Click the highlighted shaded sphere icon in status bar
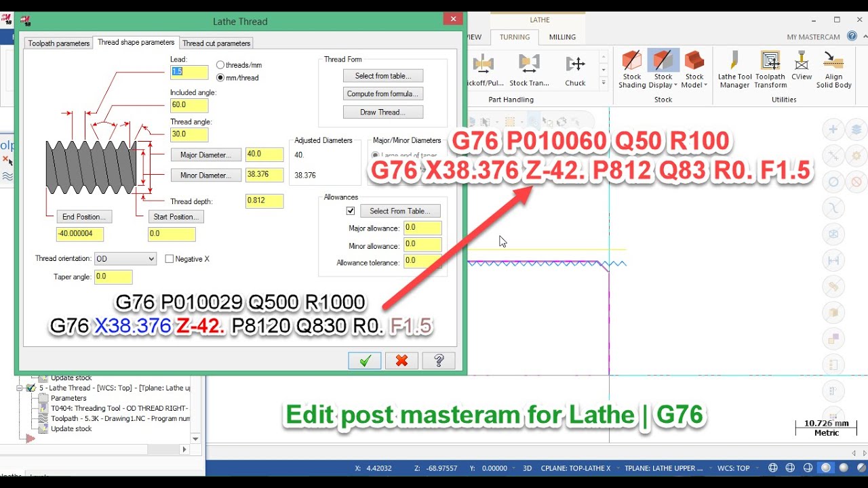 (826, 468)
